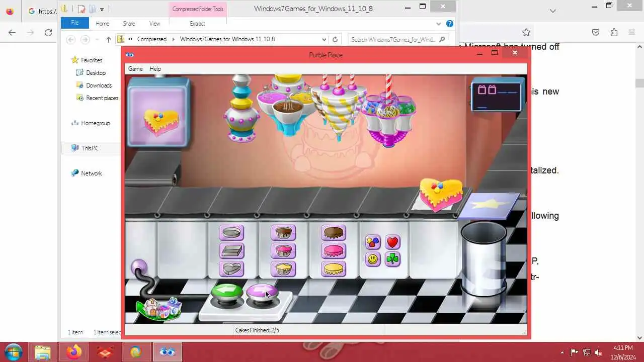Switch to Firefox on the taskbar
644x362 pixels.
point(74,352)
